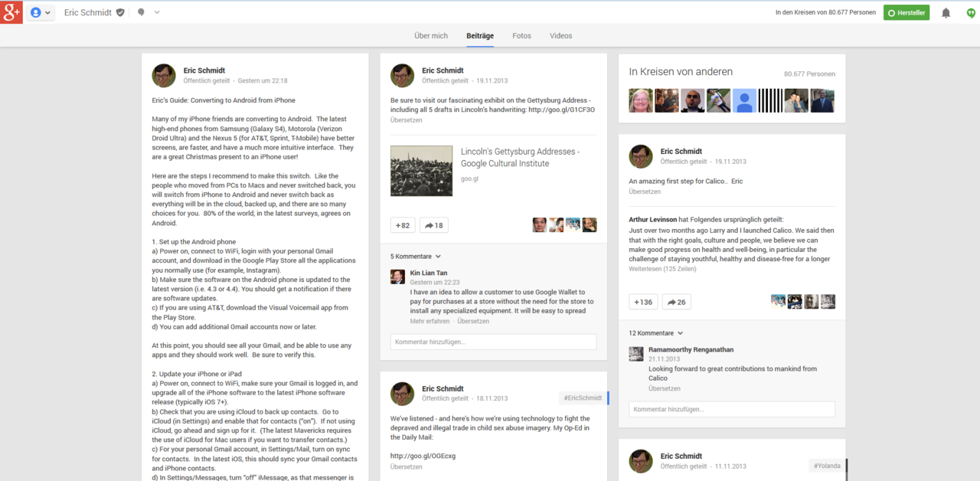Translate Kin Lian Tan's comment via Übersetzen
Viewport: 980px width, 481px height.
(x=473, y=321)
